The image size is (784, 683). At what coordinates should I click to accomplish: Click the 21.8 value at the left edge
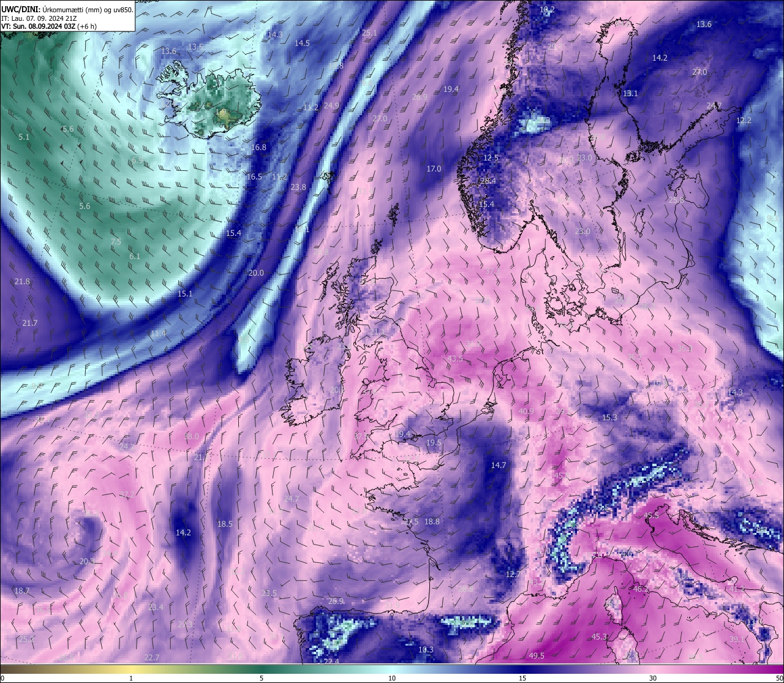click(x=22, y=281)
